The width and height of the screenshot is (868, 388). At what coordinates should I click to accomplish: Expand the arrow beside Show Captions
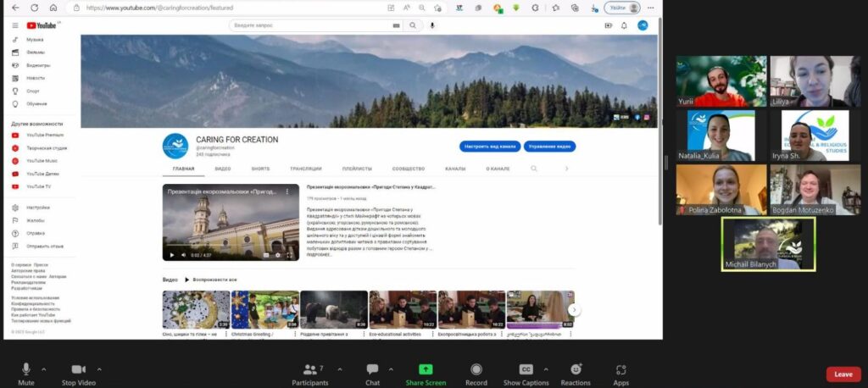[x=546, y=369]
